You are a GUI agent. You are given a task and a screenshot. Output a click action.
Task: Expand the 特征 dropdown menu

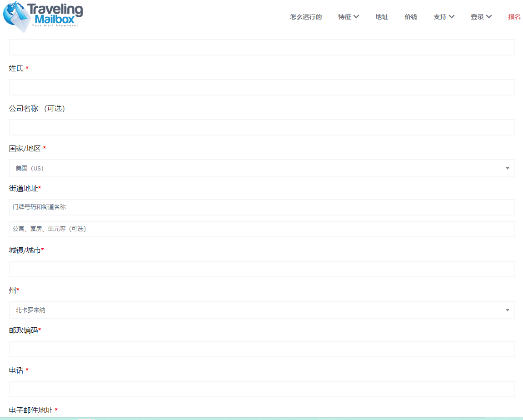pos(348,17)
